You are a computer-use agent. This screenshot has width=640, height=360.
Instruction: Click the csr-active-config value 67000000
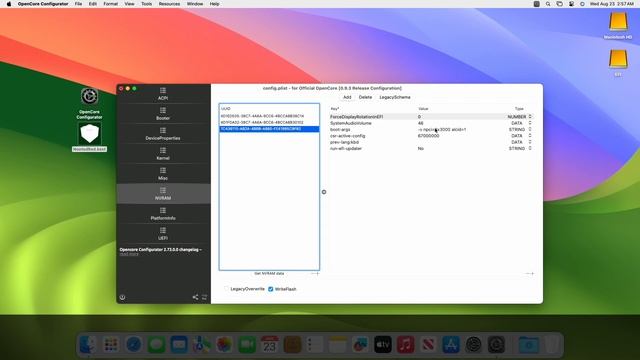click(428, 136)
